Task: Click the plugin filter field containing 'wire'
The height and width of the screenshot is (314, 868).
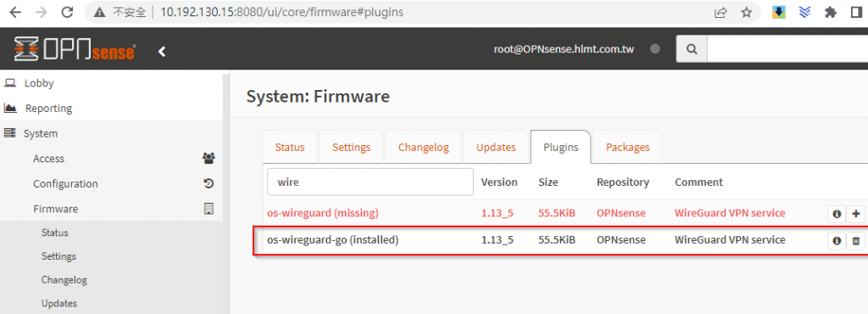Action: point(370,182)
